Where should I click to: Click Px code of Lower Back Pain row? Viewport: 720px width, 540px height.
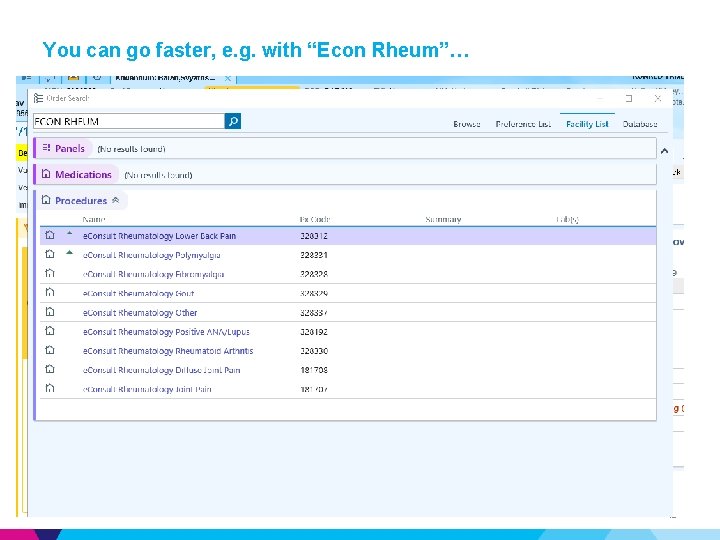tap(314, 236)
